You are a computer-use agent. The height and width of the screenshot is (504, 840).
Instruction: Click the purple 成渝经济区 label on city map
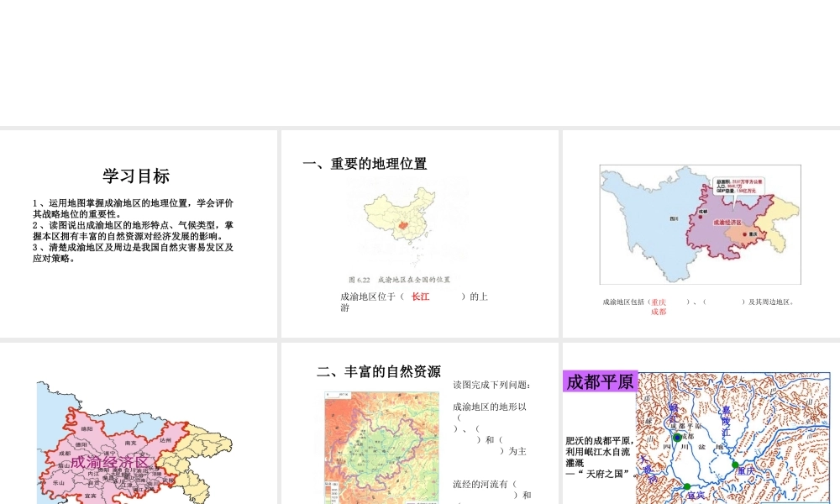(x=110, y=462)
